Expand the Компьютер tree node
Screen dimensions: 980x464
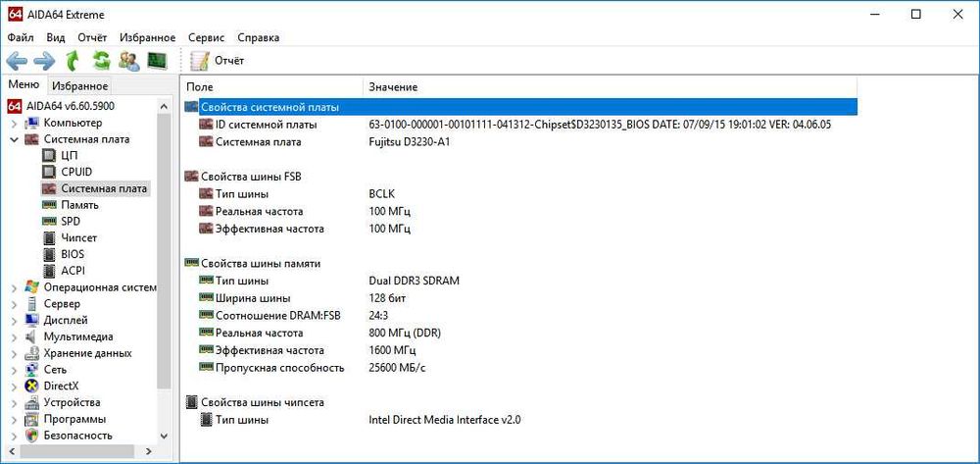pos(14,124)
